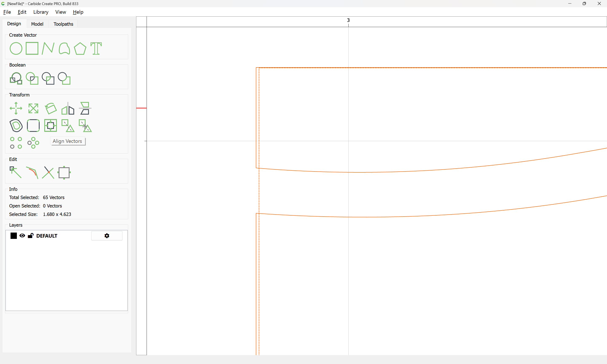Open the Offset Vectors tool
This screenshot has height=364, width=607.
tap(16, 126)
